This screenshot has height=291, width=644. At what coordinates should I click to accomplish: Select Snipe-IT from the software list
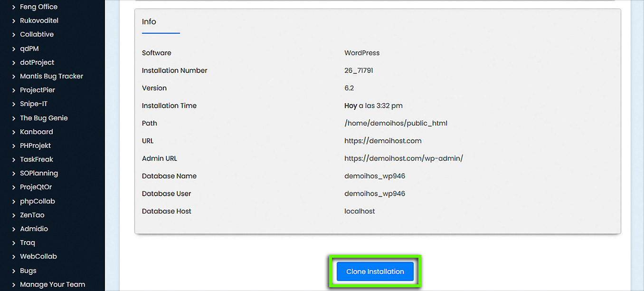pos(34,104)
